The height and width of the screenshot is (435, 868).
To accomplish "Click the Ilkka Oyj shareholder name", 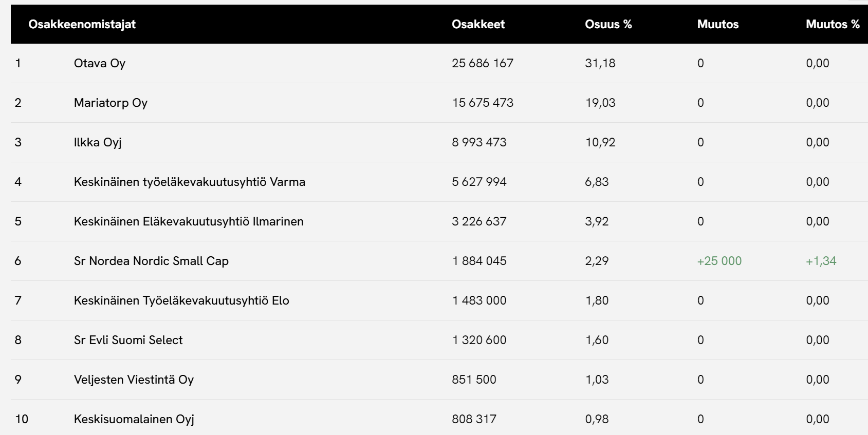I will point(98,142).
